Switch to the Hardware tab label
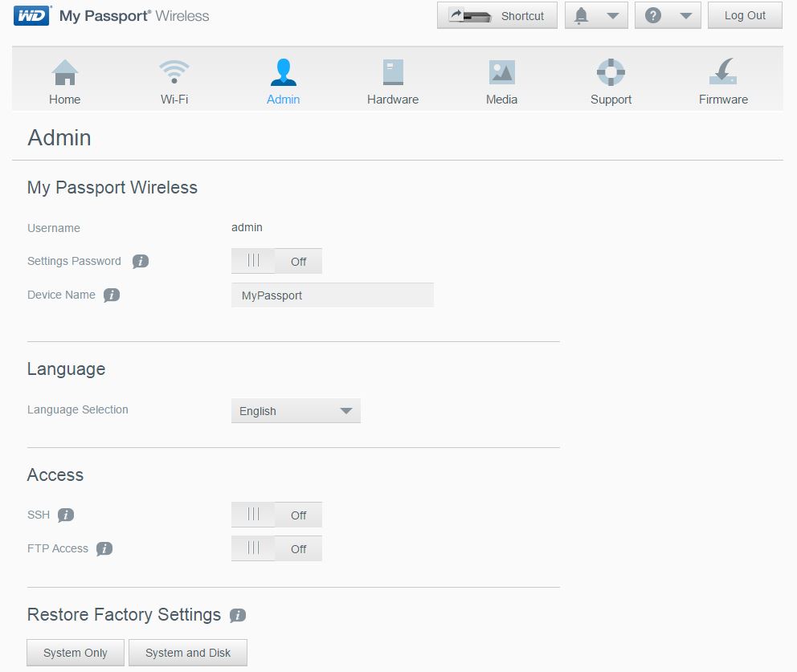The height and width of the screenshot is (672, 797). pyautogui.click(x=393, y=100)
